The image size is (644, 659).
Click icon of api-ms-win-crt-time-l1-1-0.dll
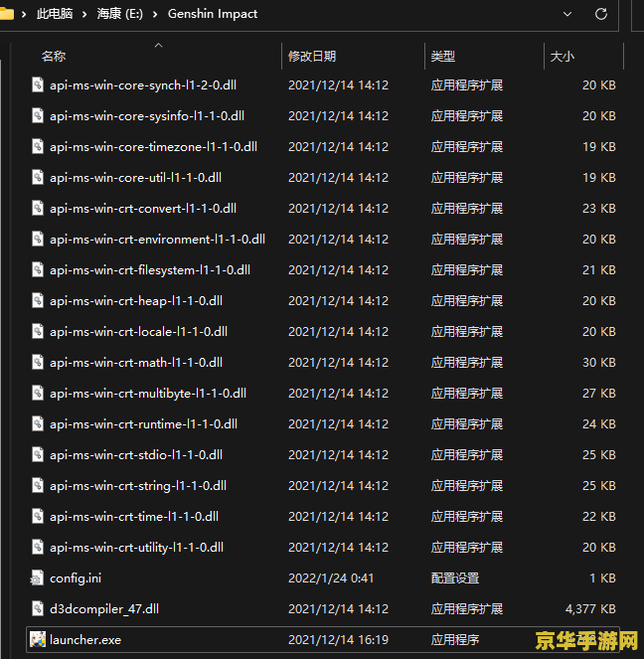[x=38, y=516]
